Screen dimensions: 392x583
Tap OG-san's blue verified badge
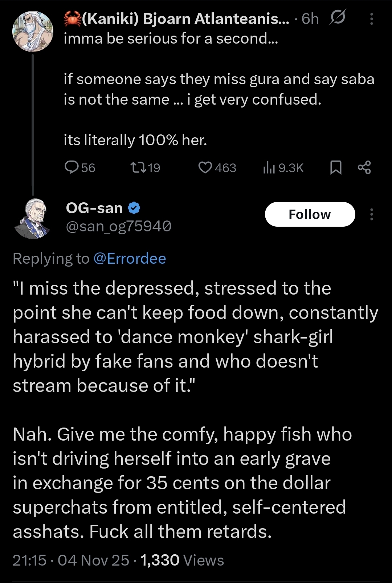pos(134,208)
